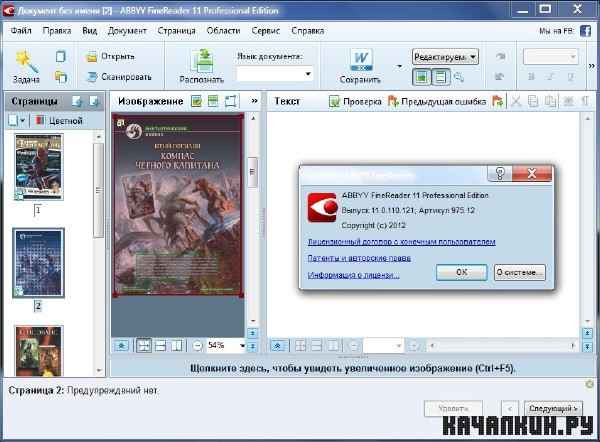Viewport: 600px width, 442px height.
Task: Click second Страницы panel header icon
Action: pos(94,101)
